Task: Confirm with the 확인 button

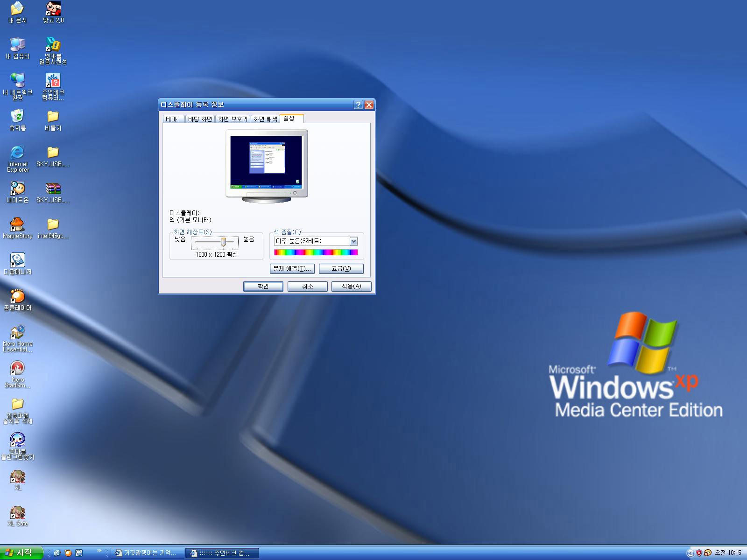Action: [263, 287]
